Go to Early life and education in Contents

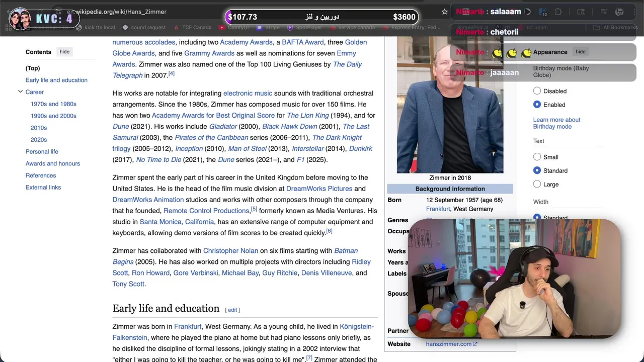[x=56, y=80]
